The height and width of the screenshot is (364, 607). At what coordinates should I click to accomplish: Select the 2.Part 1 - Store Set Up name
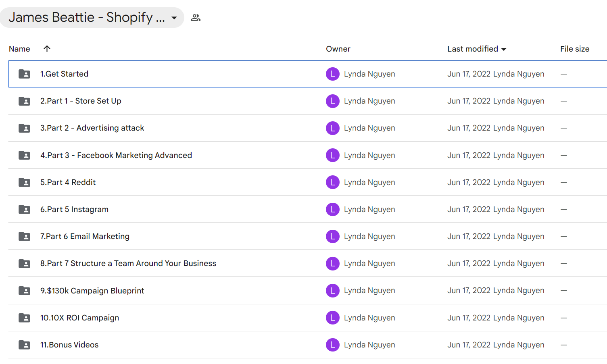(81, 101)
